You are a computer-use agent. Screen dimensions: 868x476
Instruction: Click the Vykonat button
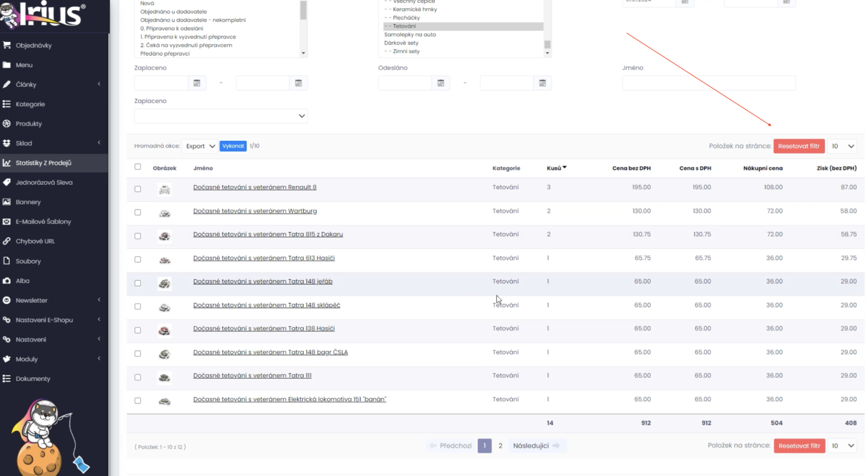pos(233,146)
